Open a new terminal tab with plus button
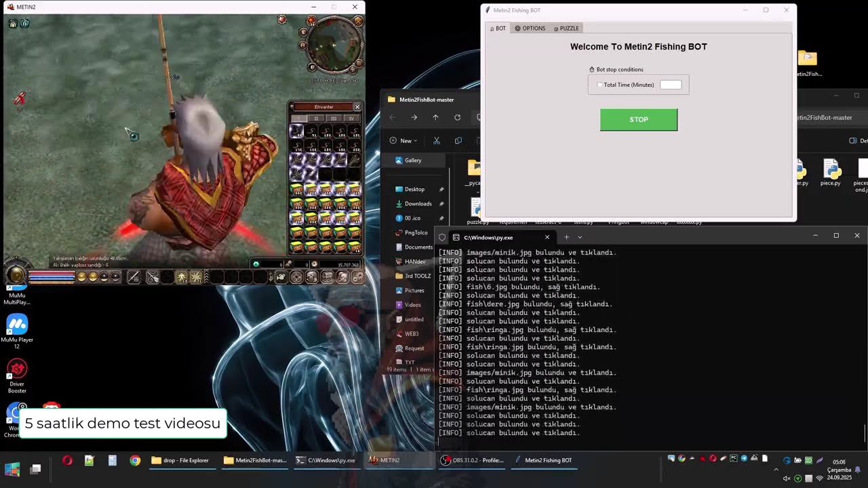868x488 pixels. 566,237
